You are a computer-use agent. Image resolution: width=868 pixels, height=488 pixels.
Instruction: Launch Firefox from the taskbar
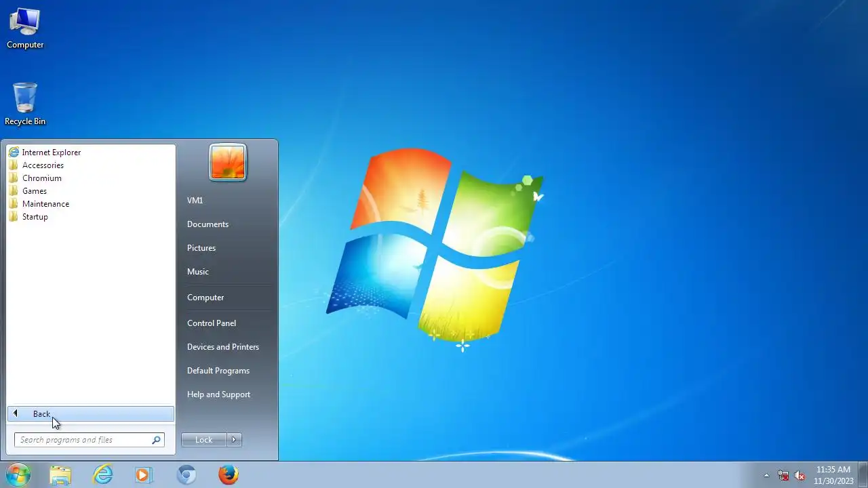pyautogui.click(x=229, y=475)
